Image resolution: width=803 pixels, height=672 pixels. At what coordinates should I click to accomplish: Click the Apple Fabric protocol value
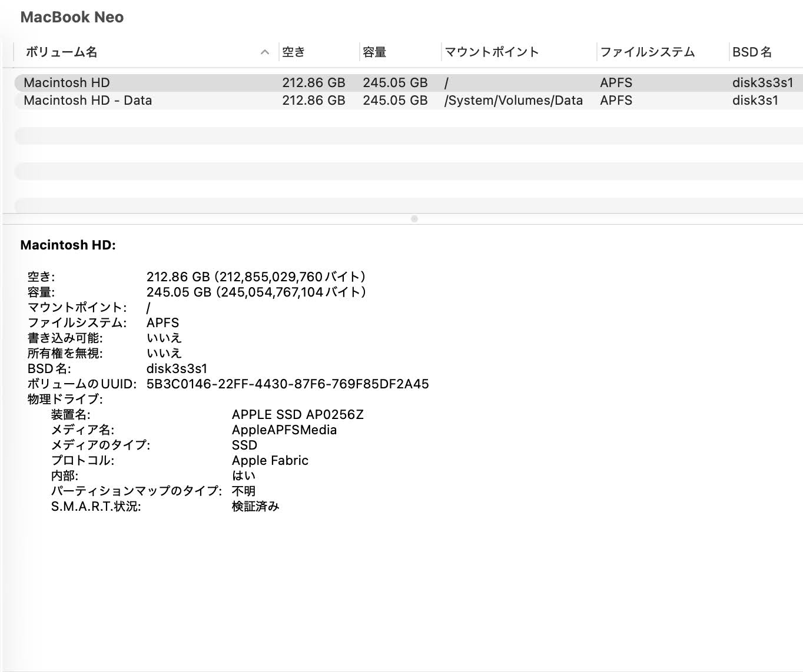coord(270,460)
